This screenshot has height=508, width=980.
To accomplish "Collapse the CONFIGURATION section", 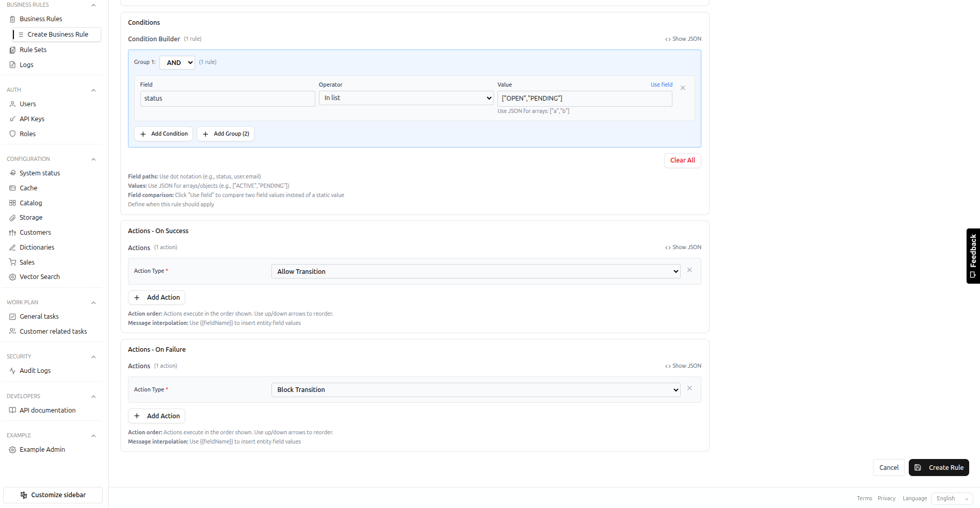I will click(93, 159).
